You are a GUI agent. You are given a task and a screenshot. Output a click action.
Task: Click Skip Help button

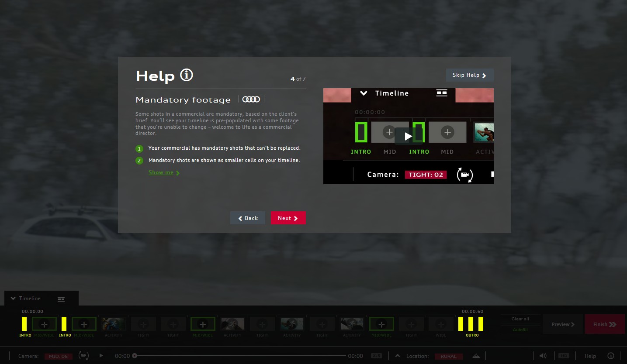pos(469,75)
